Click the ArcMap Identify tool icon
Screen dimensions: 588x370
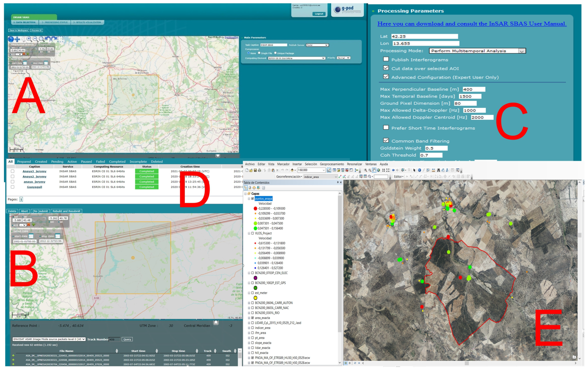[x=419, y=170]
